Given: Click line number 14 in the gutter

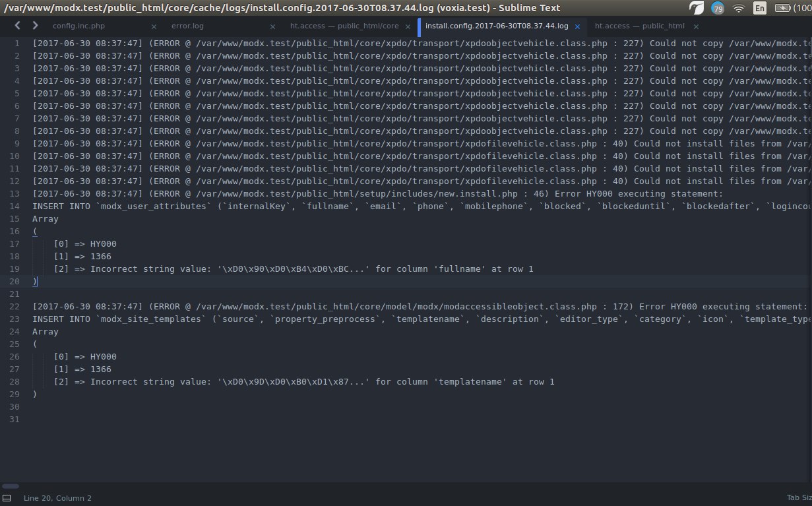Looking at the screenshot, I should coord(16,206).
